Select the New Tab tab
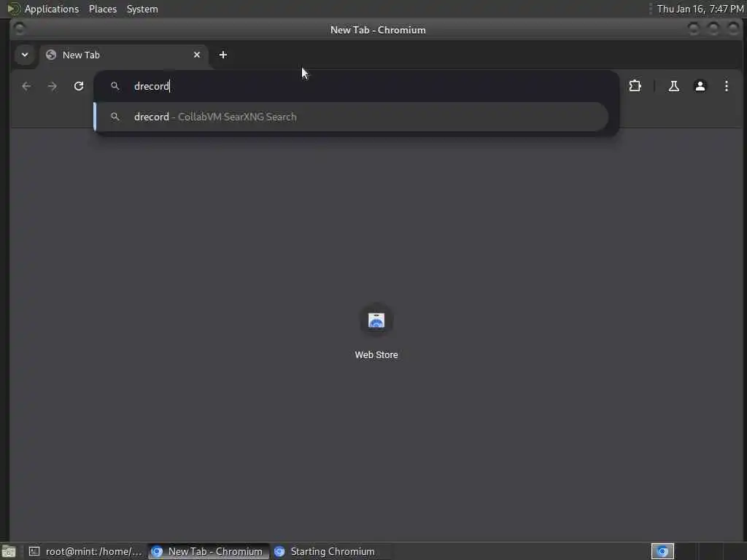747x560 pixels. point(124,55)
